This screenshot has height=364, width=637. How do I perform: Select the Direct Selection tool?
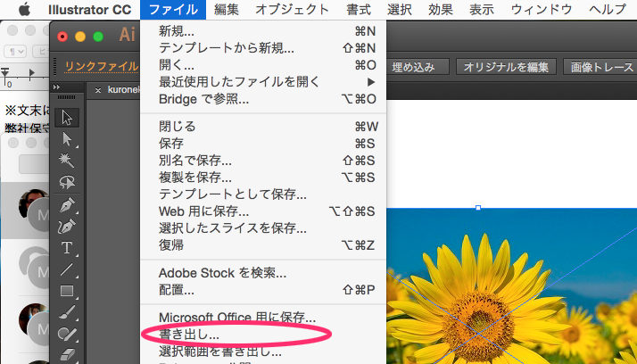pos(67,139)
